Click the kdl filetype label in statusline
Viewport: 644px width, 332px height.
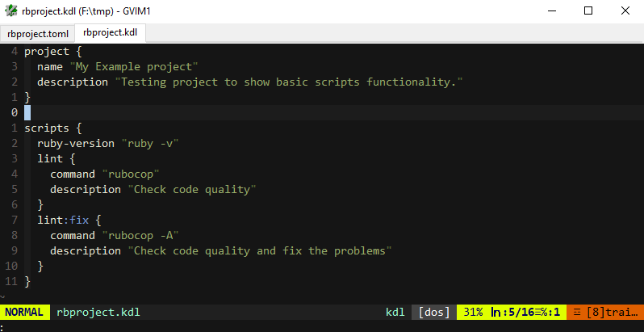pos(395,312)
